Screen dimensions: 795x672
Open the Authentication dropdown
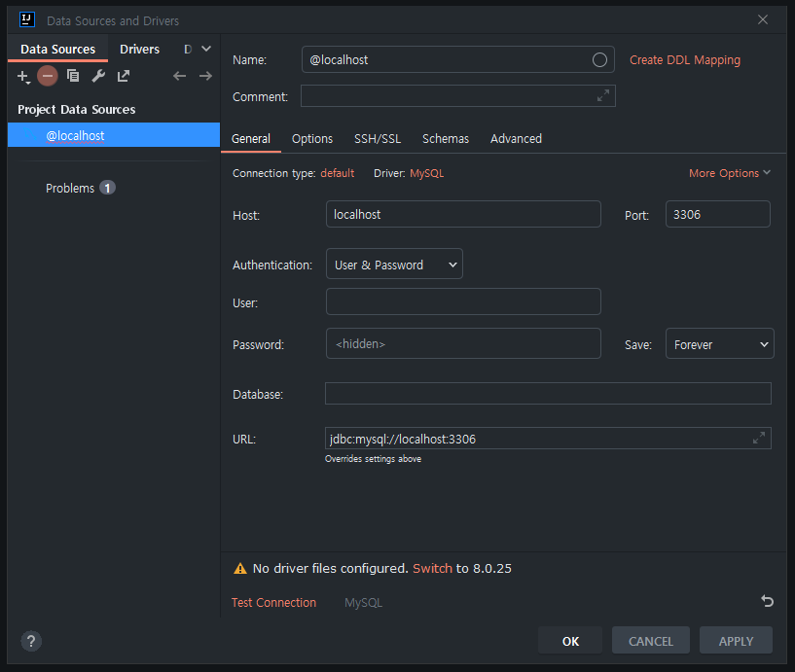[x=394, y=265]
